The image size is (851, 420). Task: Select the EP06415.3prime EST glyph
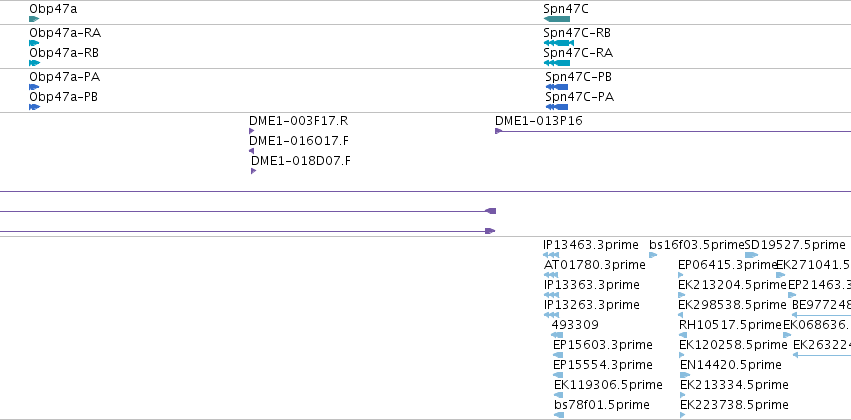point(681,275)
